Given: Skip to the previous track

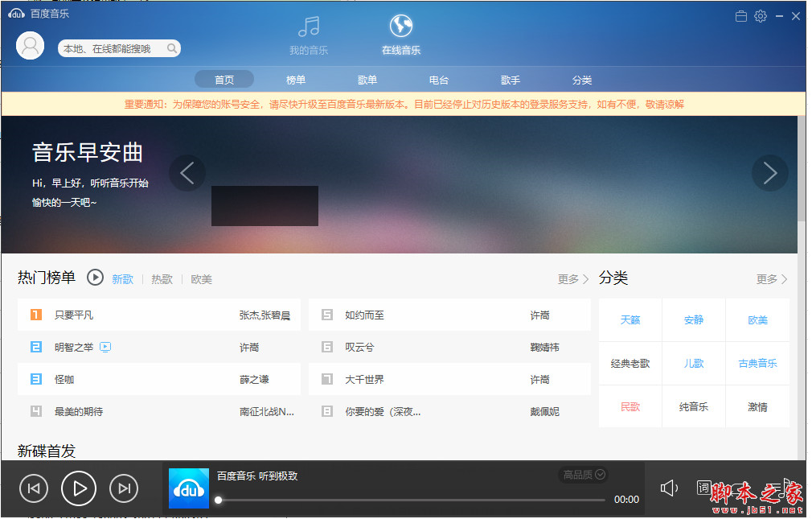Looking at the screenshot, I should (x=34, y=488).
